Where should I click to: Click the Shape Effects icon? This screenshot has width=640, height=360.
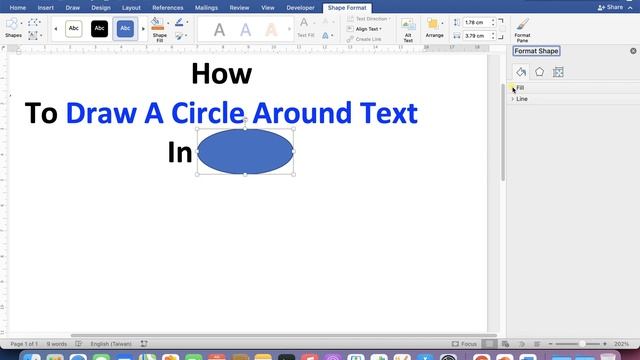179,36
